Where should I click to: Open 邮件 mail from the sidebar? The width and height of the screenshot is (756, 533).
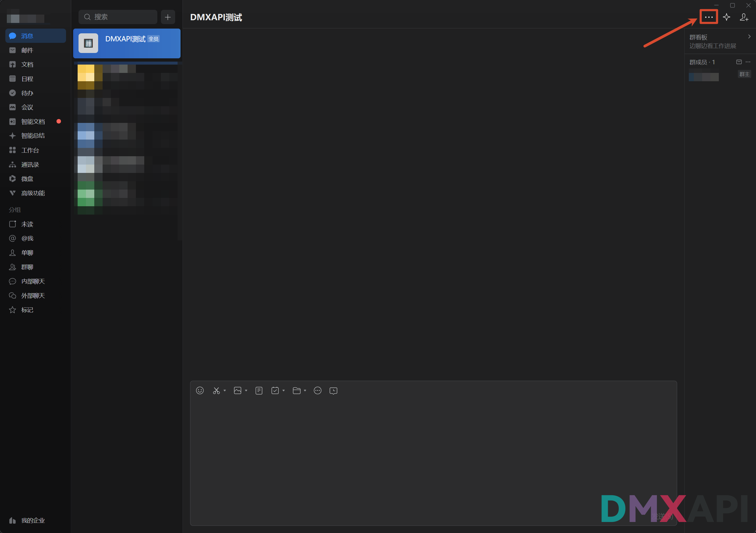(36, 50)
